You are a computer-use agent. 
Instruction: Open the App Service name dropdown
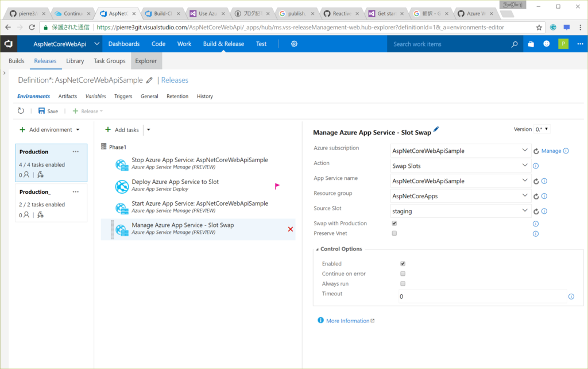tap(461, 181)
